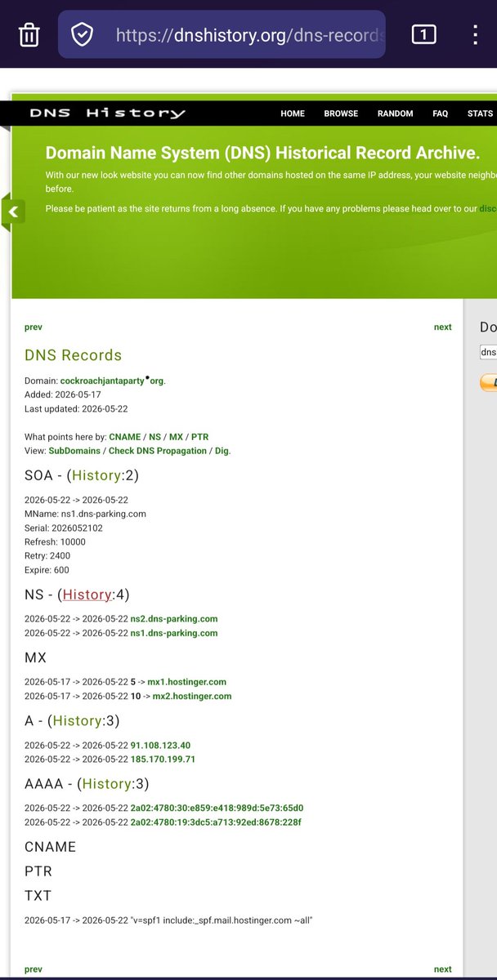Viewport: 497px width, 980px height.
Task: Open the SubDomains view link
Action: coord(74,451)
